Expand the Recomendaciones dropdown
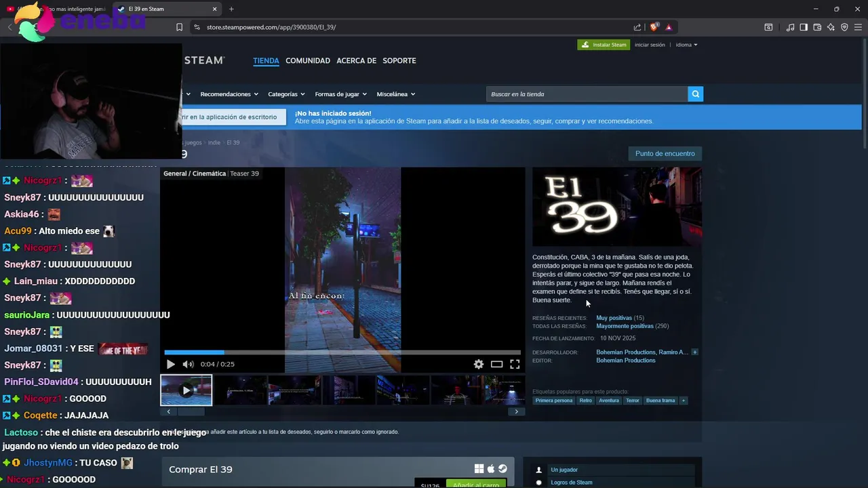Image resolution: width=868 pixels, height=488 pixels. click(229, 94)
